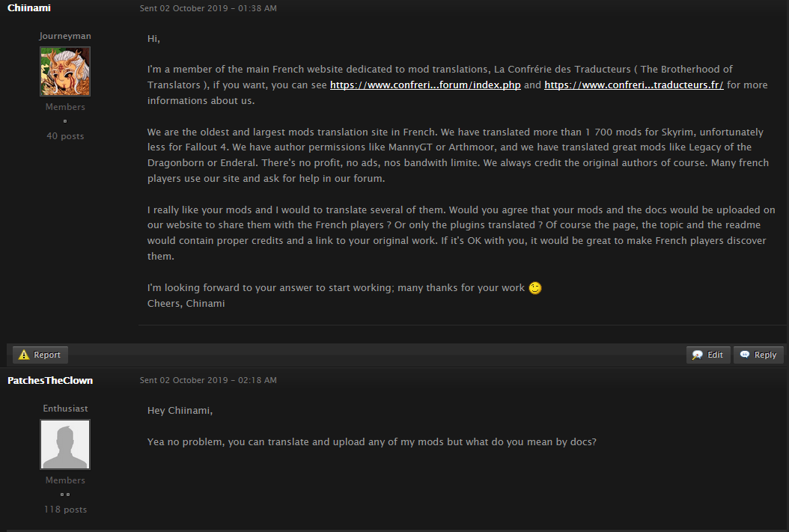The height and width of the screenshot is (532, 789).
Task: Click the winking smiley emoticon
Action: click(x=535, y=288)
